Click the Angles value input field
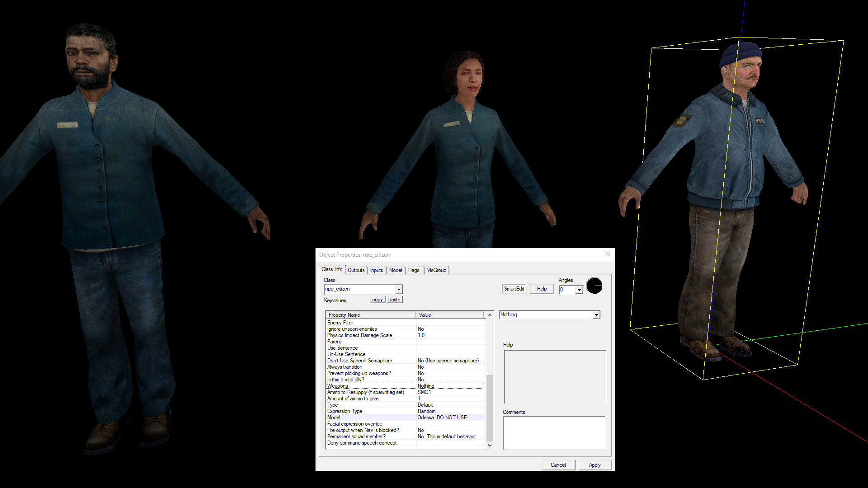868x488 pixels. coord(567,290)
